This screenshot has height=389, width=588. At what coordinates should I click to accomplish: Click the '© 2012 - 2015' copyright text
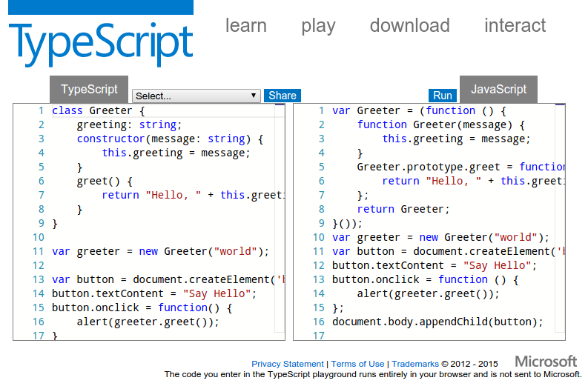pos(469,364)
